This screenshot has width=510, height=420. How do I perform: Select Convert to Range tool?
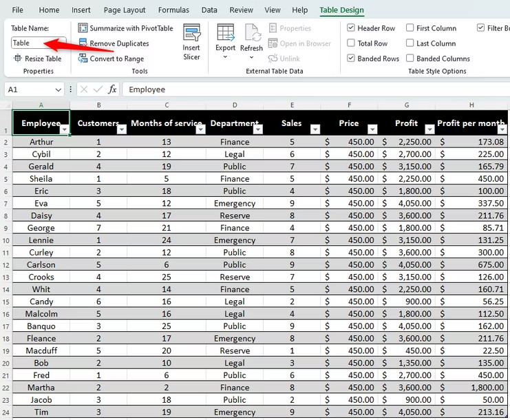[111, 59]
